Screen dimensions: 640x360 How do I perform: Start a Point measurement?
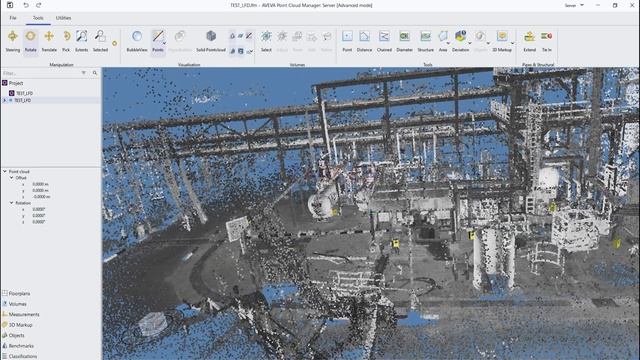(347, 41)
